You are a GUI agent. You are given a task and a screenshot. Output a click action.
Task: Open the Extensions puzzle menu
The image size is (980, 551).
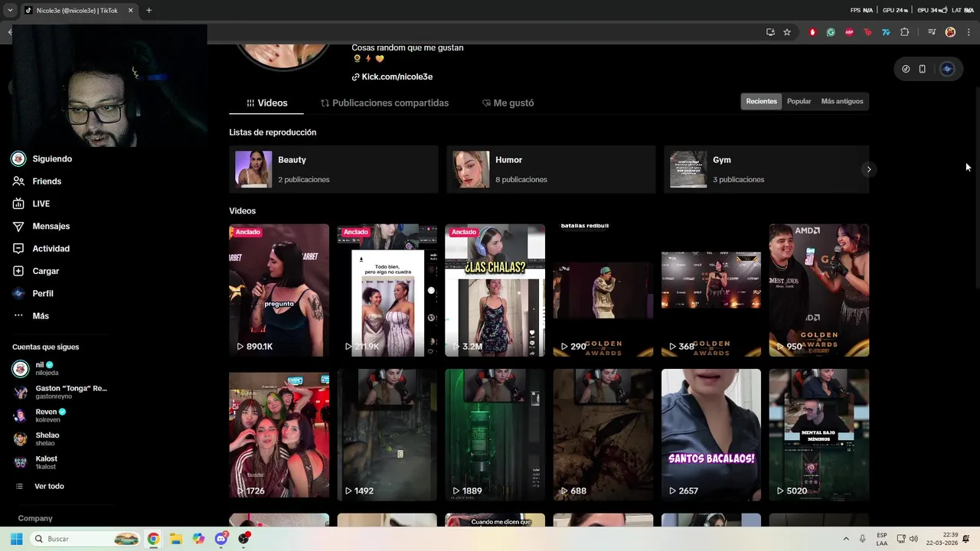905,32
